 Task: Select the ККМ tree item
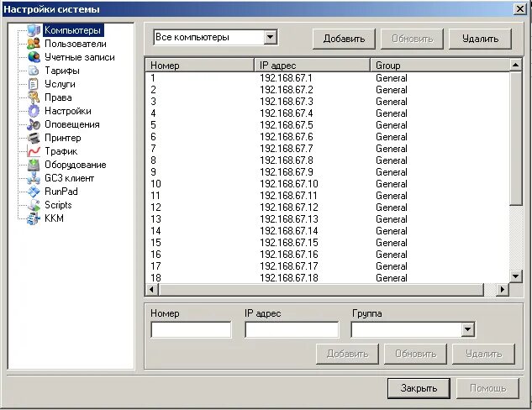click(54, 218)
